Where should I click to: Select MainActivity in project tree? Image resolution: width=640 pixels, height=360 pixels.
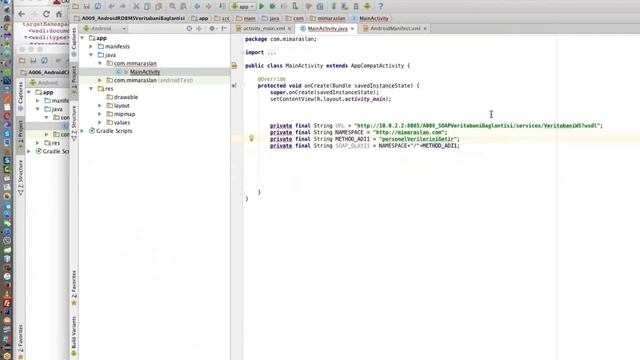pos(145,72)
